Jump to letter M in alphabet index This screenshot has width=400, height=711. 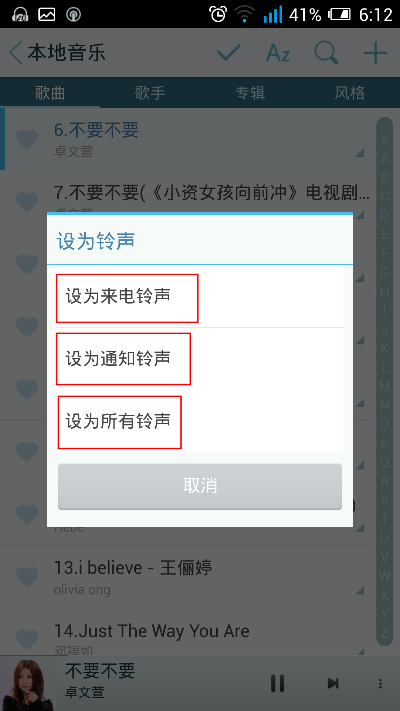384,386
